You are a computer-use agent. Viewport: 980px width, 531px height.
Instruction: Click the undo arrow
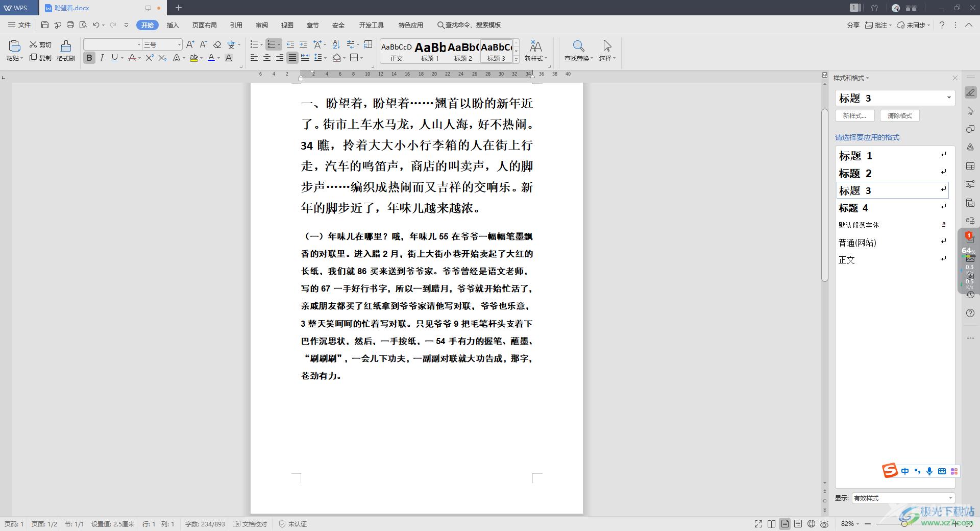pos(96,25)
